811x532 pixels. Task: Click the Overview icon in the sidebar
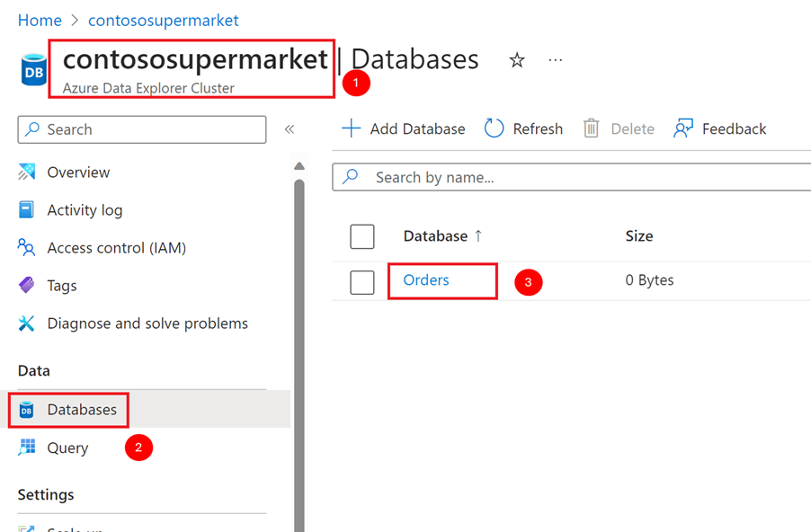(x=26, y=172)
